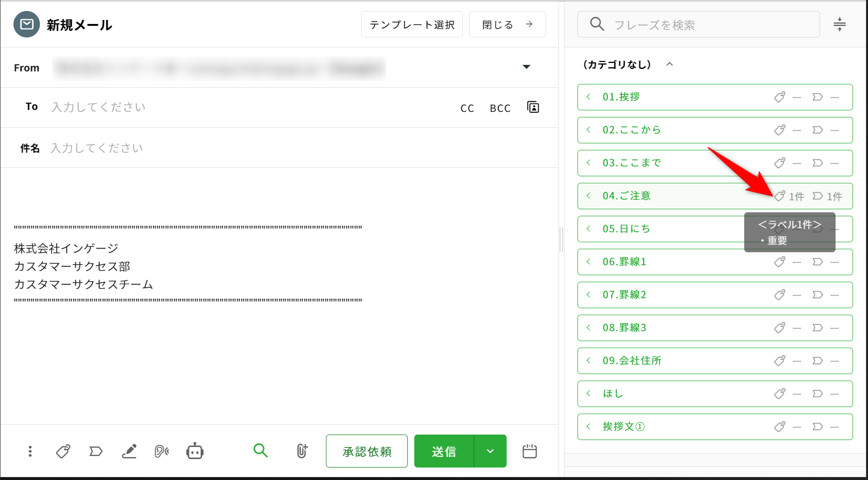Attach a file using paperclip icon
The image size is (868, 480).
pos(302,451)
